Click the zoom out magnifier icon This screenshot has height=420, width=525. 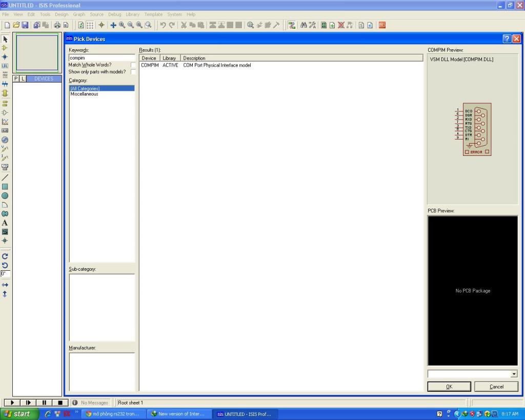click(131, 25)
